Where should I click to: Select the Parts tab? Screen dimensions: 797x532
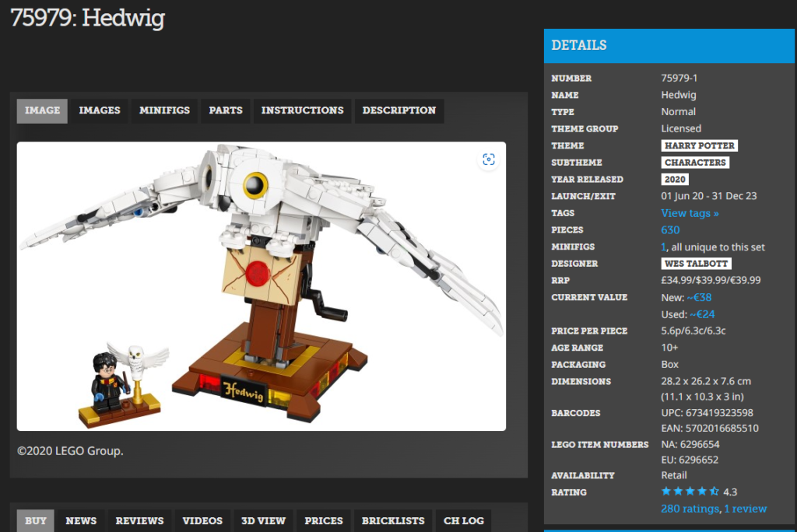(x=225, y=110)
